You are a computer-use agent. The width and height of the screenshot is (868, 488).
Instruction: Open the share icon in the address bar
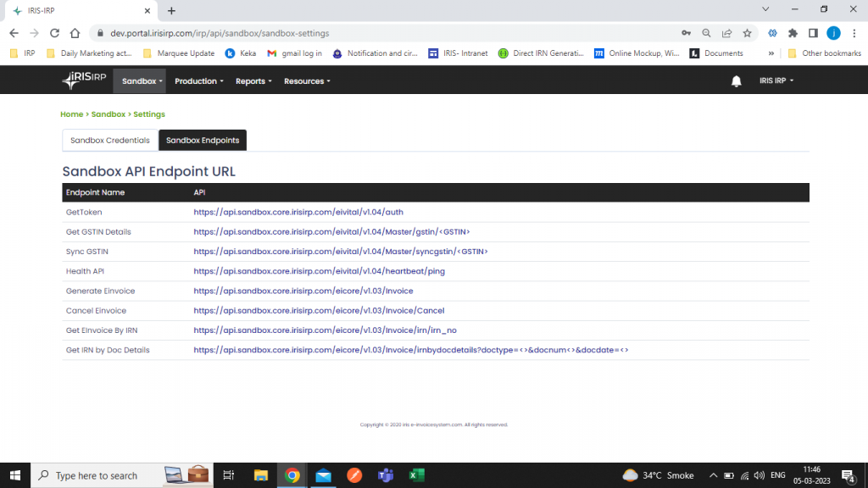pyautogui.click(x=726, y=32)
